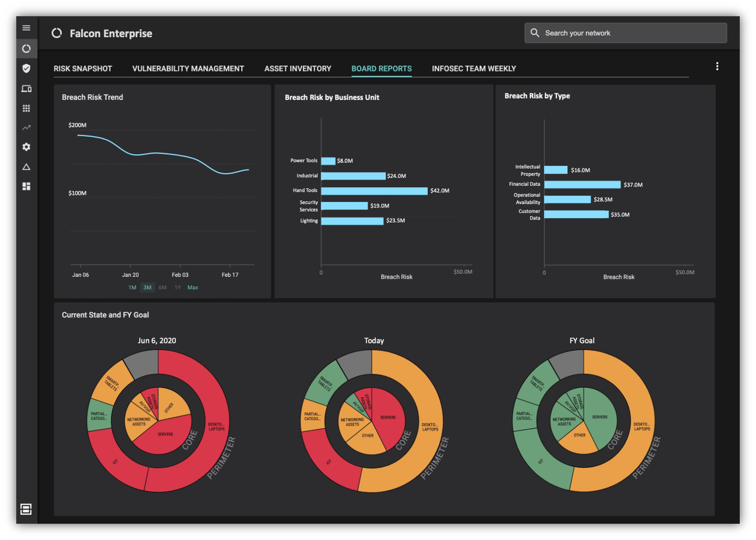Click Smartphones Tablets segment in Jun 6 chart

[112, 383]
